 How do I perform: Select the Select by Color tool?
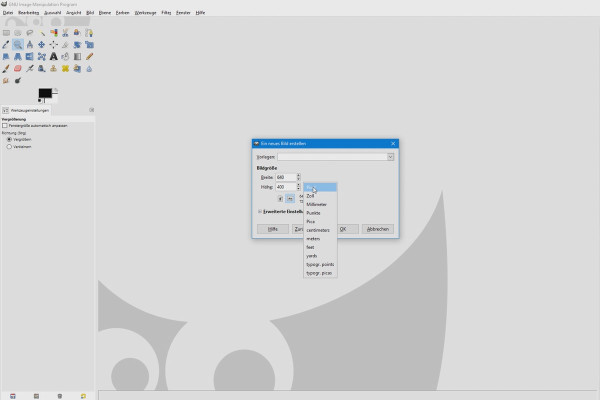54,33
